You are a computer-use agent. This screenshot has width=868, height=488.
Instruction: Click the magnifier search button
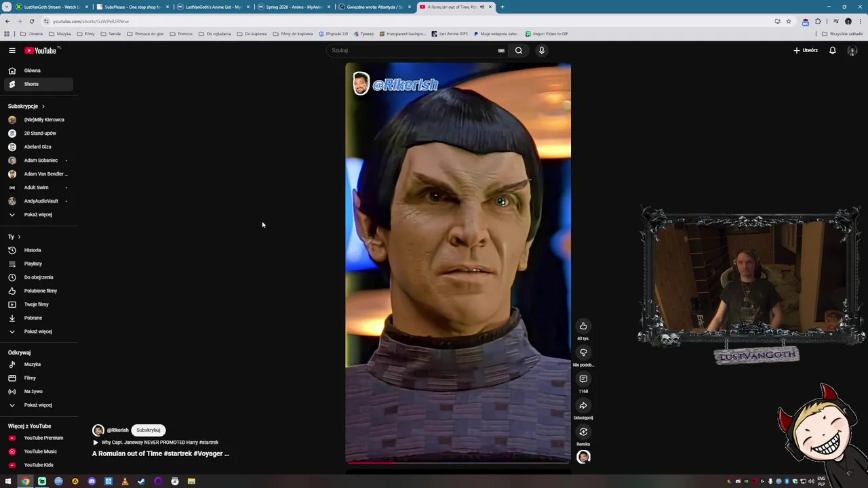point(519,50)
